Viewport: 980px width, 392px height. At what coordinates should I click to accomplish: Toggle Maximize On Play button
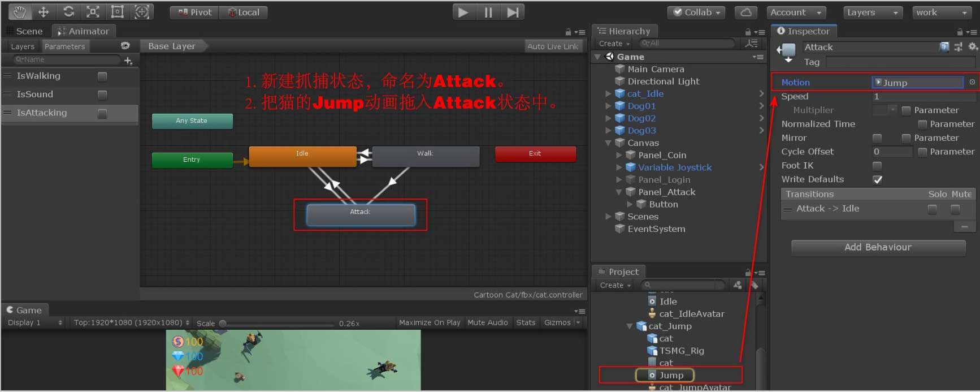(430, 322)
